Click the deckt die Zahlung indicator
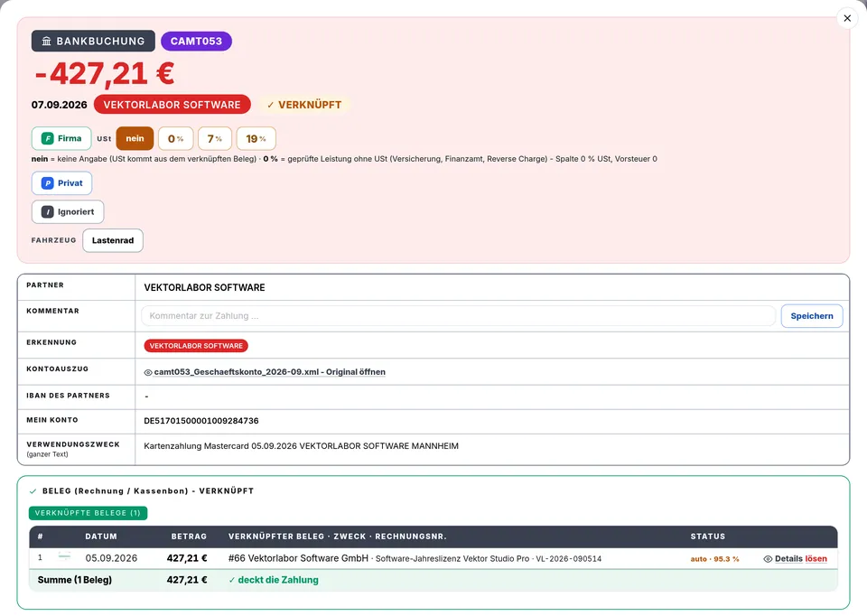 pos(274,580)
